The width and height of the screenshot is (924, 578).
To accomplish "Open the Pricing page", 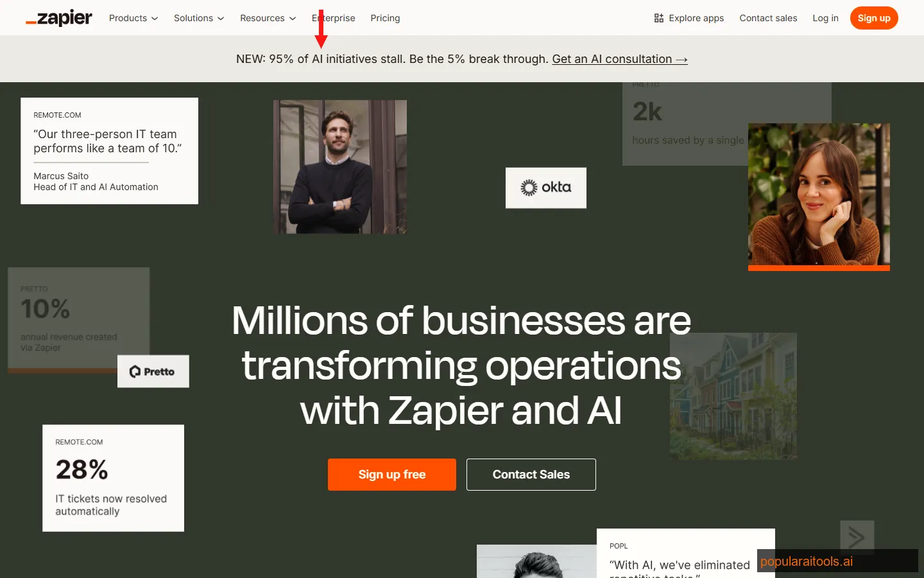I will coord(385,18).
